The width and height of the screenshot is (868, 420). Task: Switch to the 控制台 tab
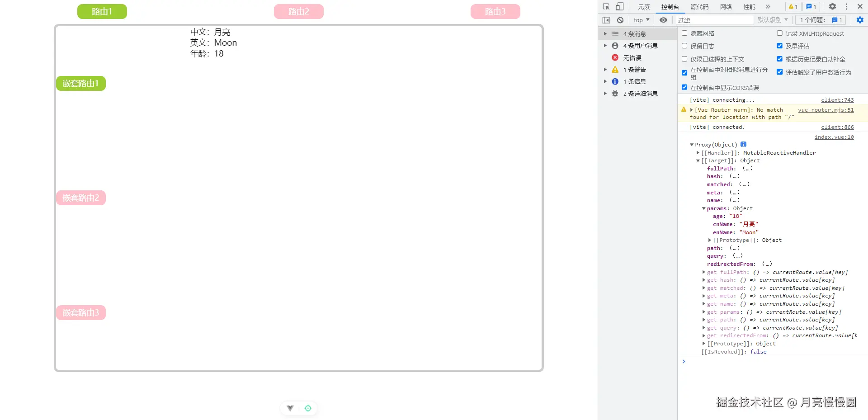coord(670,7)
